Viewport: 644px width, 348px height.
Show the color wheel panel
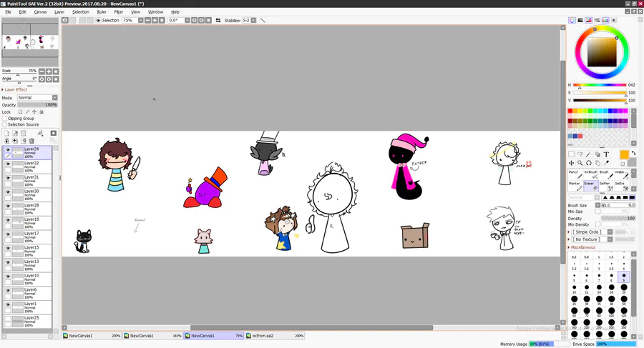coord(572,20)
